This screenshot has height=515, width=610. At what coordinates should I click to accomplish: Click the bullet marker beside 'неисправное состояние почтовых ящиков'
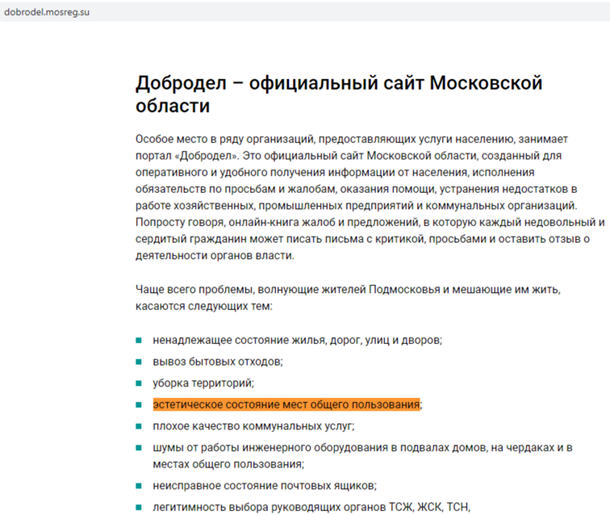(139, 485)
